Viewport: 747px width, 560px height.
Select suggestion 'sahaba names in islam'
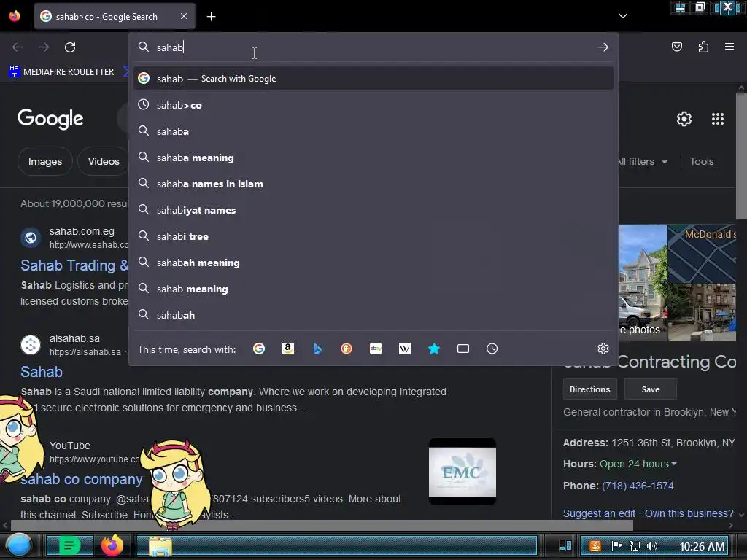coord(373,184)
